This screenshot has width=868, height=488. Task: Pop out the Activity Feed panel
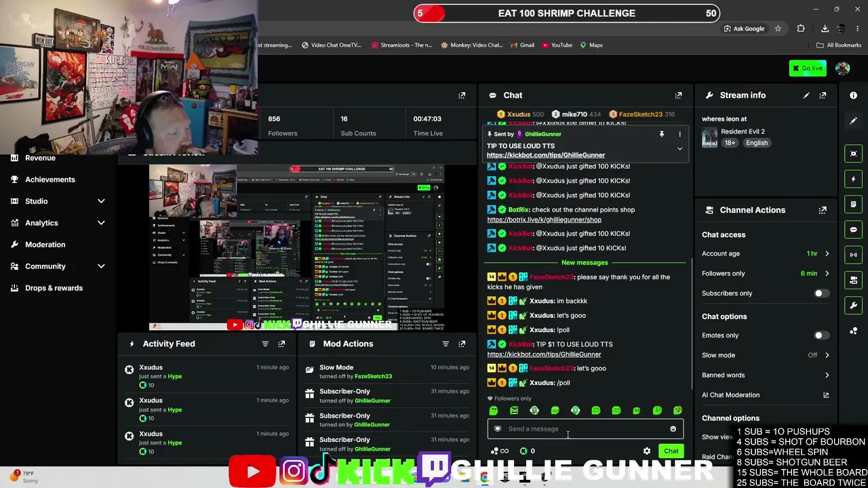[281, 344]
